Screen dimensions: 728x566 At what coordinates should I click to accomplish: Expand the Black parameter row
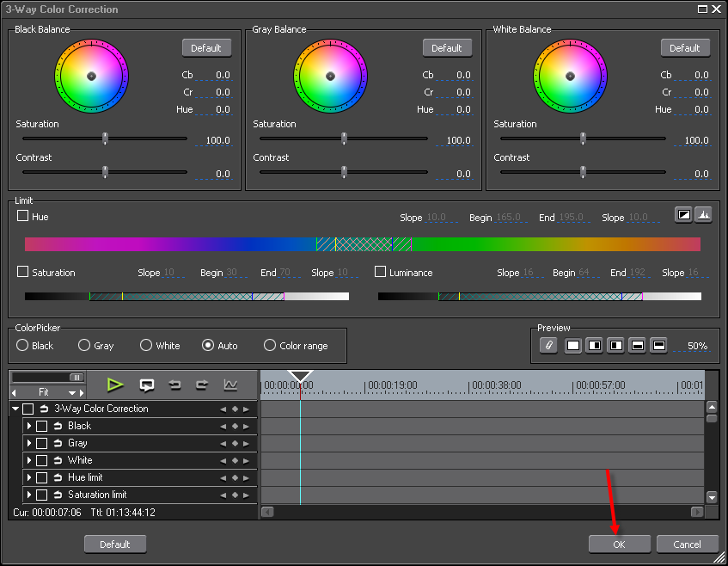tap(28, 426)
